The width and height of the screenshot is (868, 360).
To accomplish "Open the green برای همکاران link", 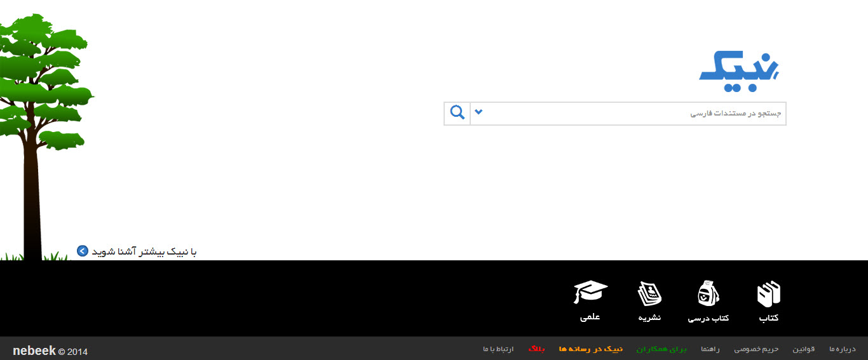I will click(661, 349).
